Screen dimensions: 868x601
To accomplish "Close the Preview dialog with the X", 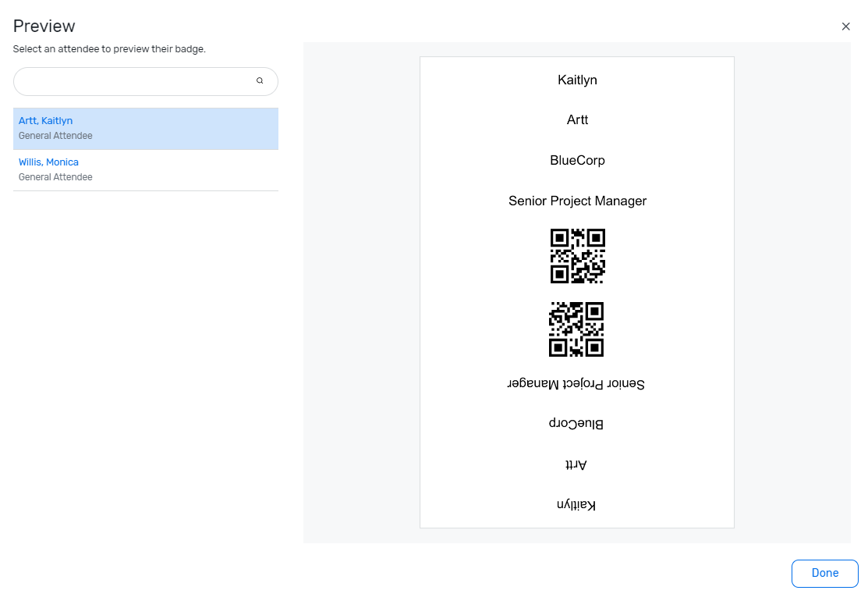I will (845, 27).
